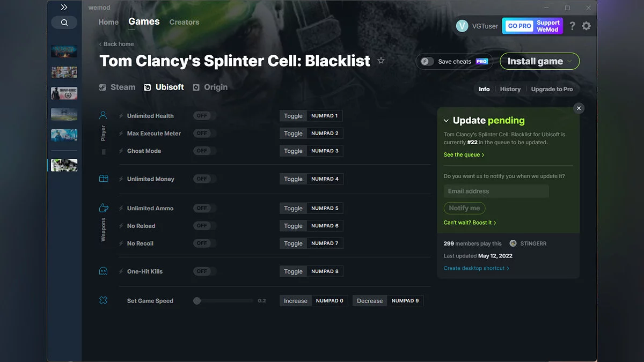Collapse the Update pending section
The height and width of the screenshot is (362, 644).
pos(447,120)
